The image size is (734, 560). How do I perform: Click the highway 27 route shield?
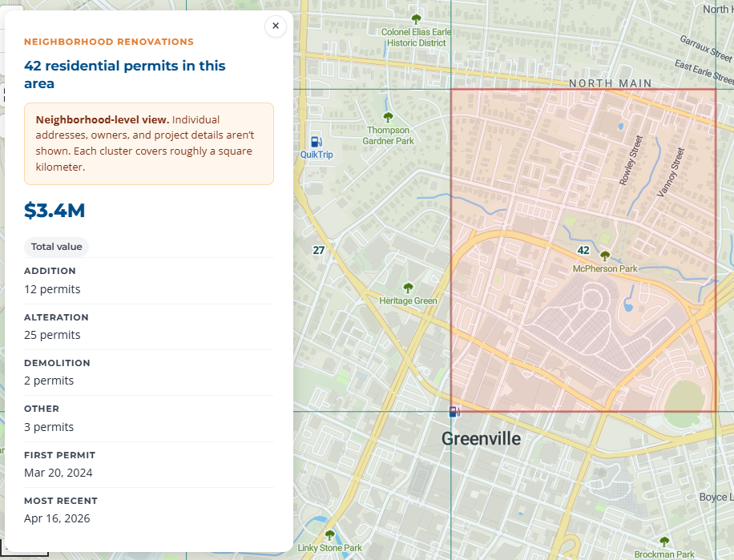click(x=319, y=250)
